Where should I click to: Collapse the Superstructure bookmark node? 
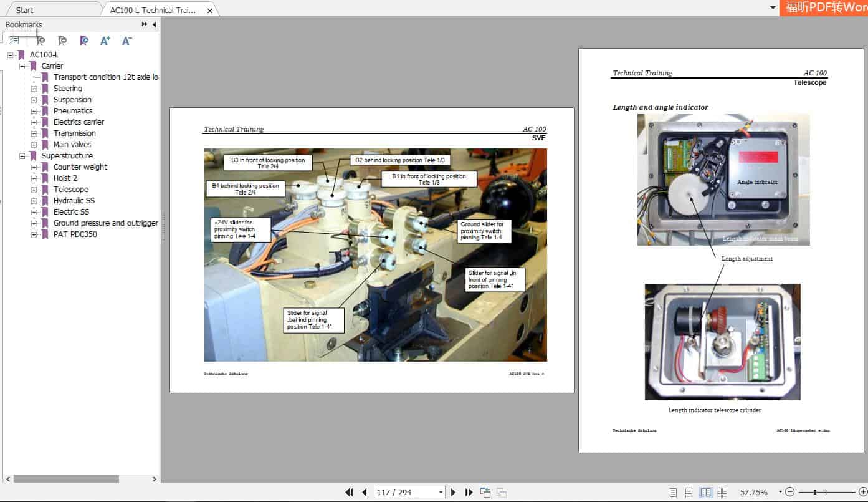(x=22, y=155)
